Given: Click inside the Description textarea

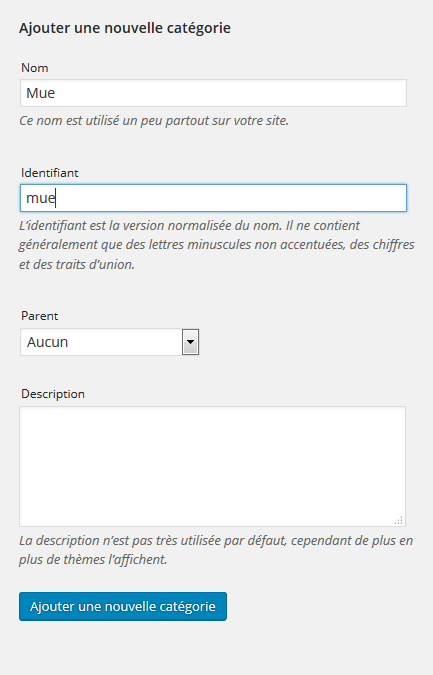Looking at the screenshot, I should point(212,466).
